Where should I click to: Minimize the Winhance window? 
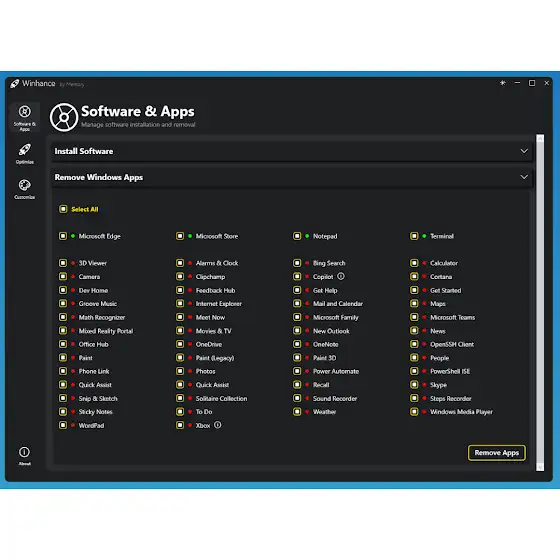[x=517, y=83]
